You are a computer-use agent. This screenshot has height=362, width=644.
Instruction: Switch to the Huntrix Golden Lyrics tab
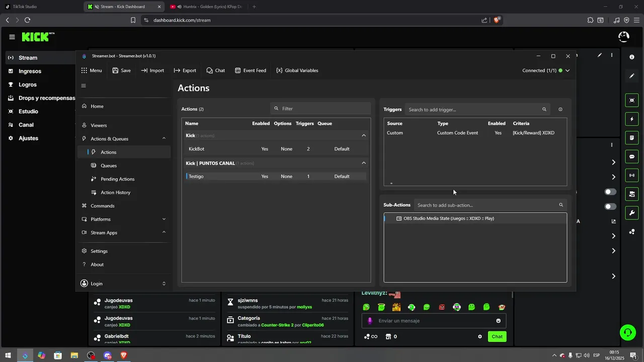(206, 7)
